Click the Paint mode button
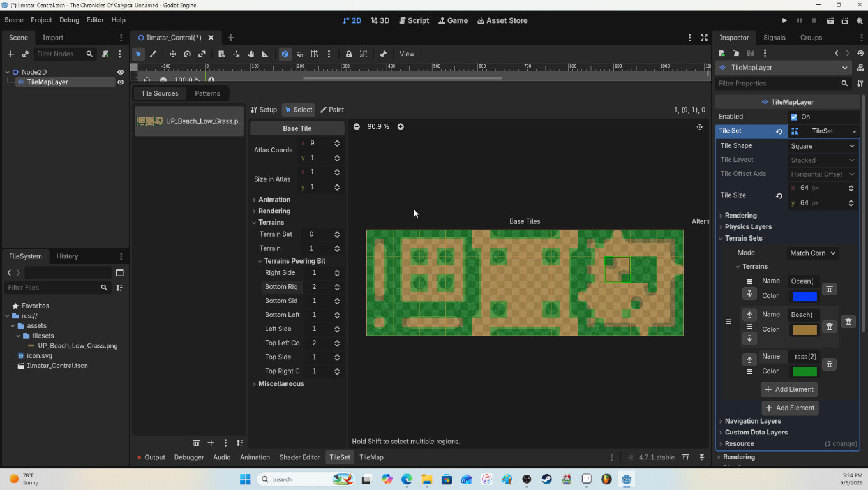Screen dimensions: 868x490 pyautogui.click(x=332, y=110)
